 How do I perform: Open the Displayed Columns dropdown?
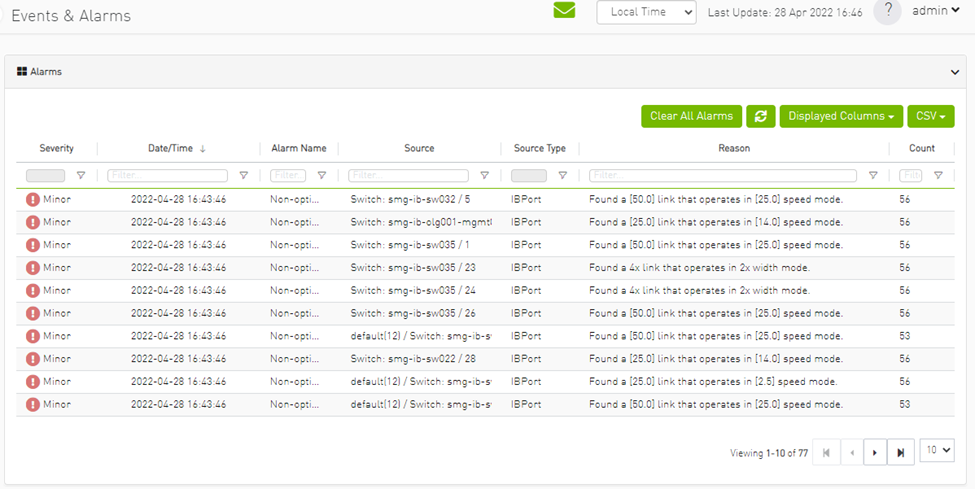(x=840, y=116)
